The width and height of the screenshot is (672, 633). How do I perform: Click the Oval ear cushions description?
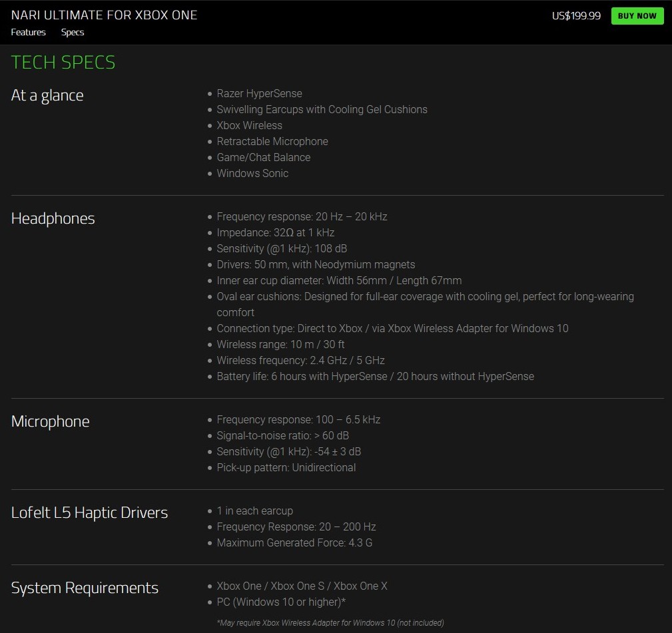[425, 304]
